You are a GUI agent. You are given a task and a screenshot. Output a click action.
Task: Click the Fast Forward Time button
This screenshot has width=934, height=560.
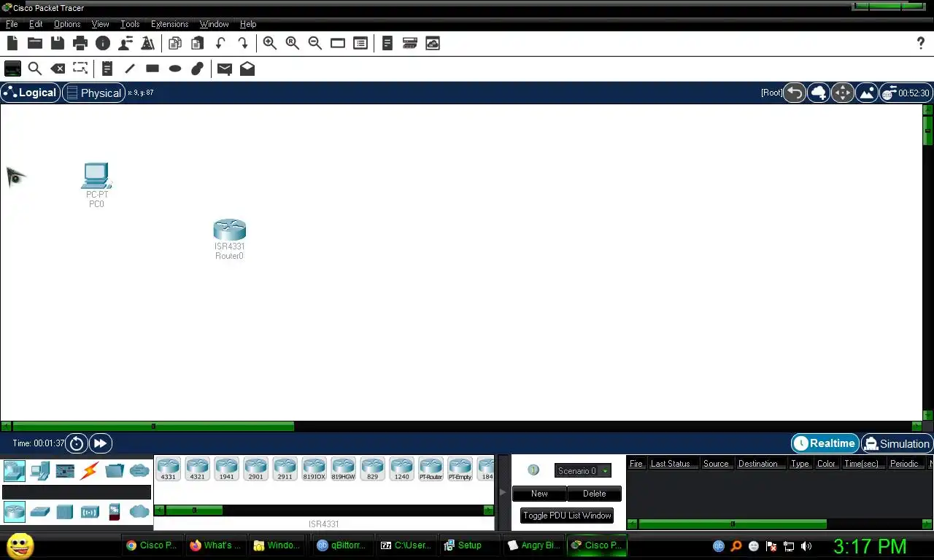(100, 443)
